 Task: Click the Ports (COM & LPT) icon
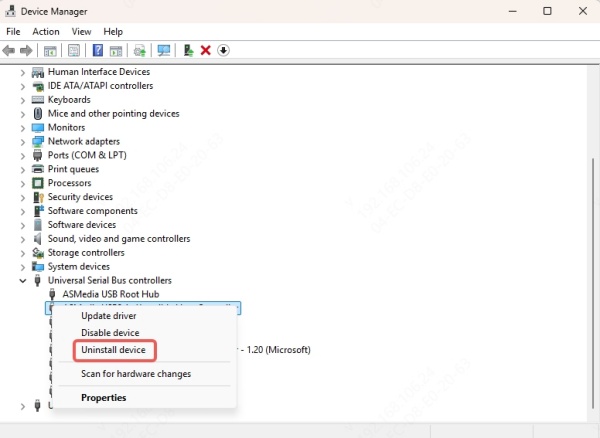click(38, 155)
